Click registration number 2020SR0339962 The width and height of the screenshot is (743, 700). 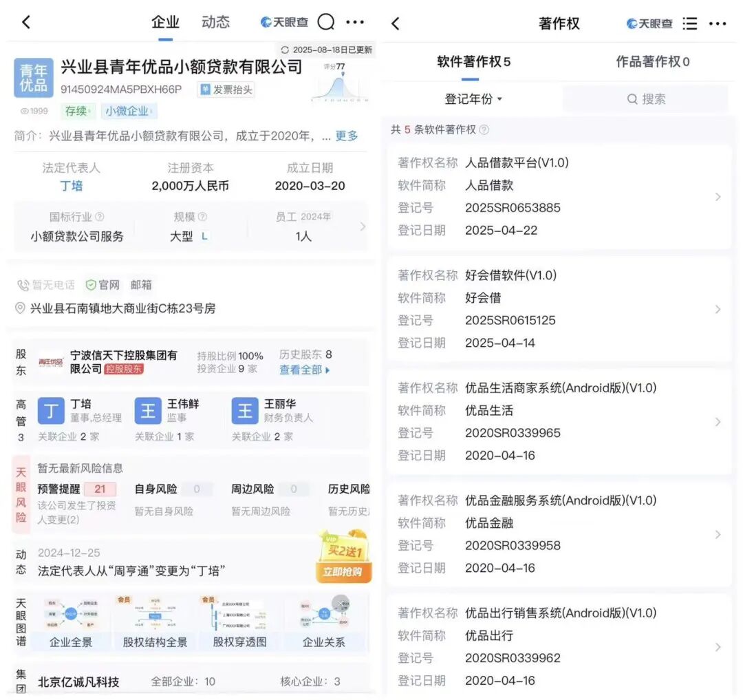513,658
